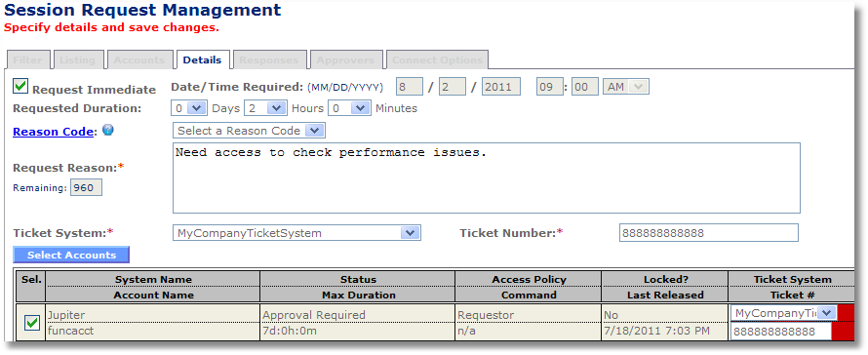Open the Ticket System MyCompanyTicketSystem dropdown

coord(296,233)
